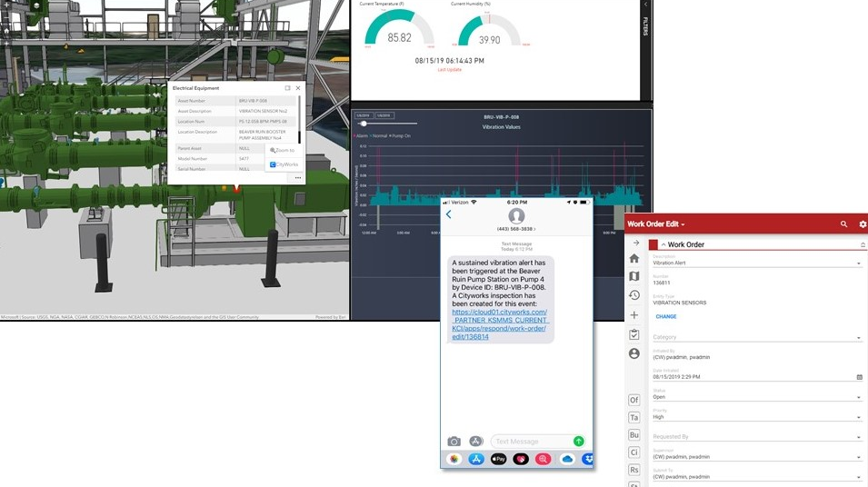Viewport: 868px width, 487px height.
Task: Open blue App Store icon in app strip
Action: [476, 459]
